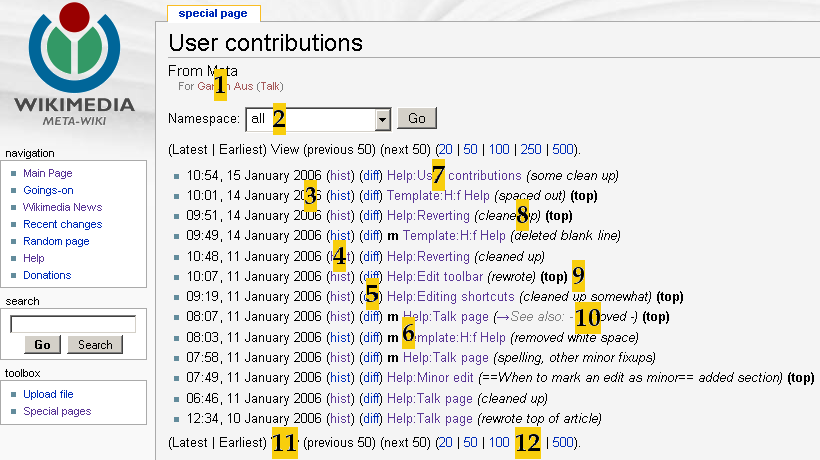The width and height of the screenshot is (820, 460).
Task: Open Help:Editing shortcuts page link
Action: point(451,296)
